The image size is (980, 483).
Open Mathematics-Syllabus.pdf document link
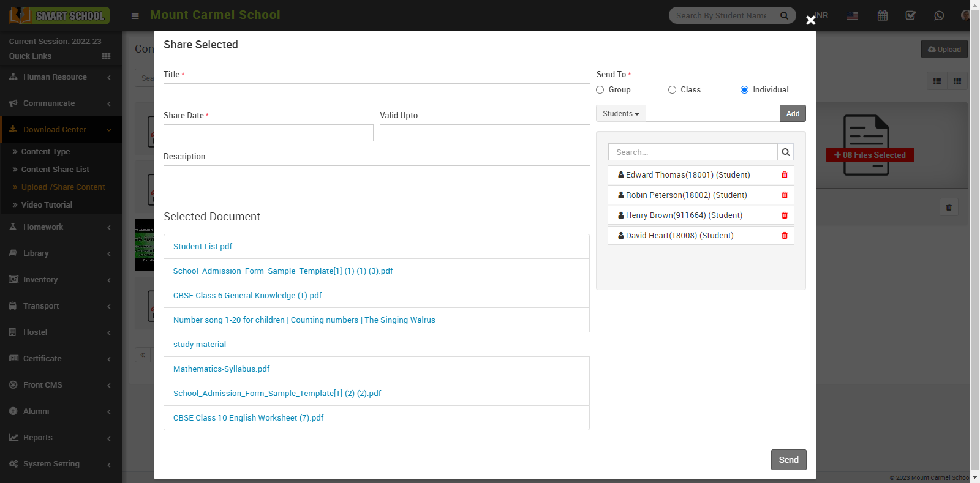pyautogui.click(x=221, y=369)
